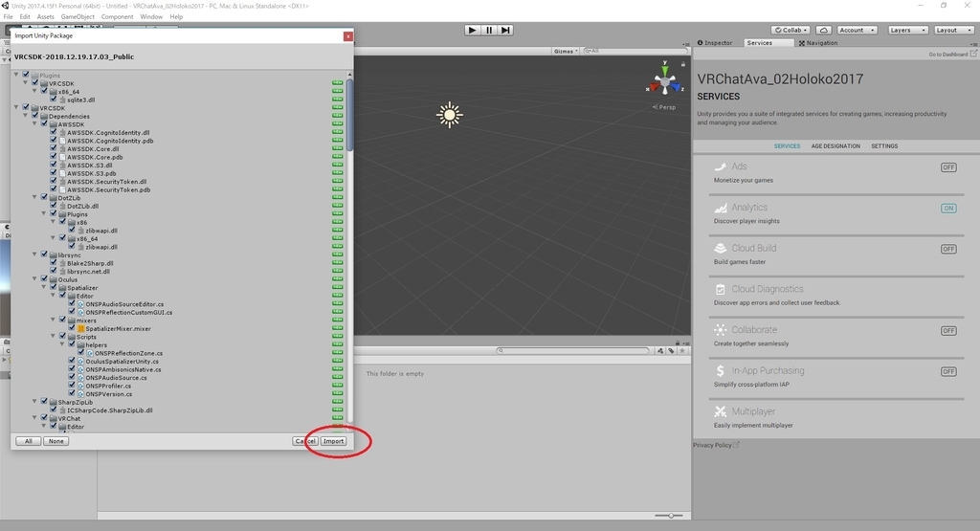Click the Cloud Build service icon
The width and height of the screenshot is (980, 531).
[720, 248]
